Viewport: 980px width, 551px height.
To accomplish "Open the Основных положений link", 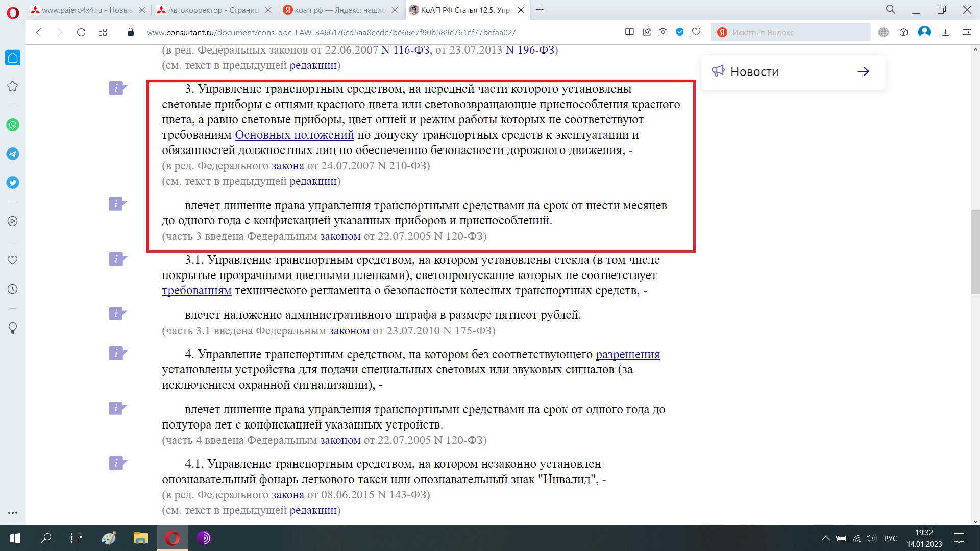I will point(294,135).
